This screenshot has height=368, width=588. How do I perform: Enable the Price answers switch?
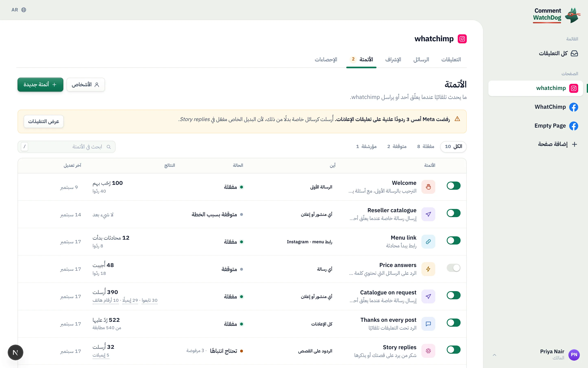point(453,268)
